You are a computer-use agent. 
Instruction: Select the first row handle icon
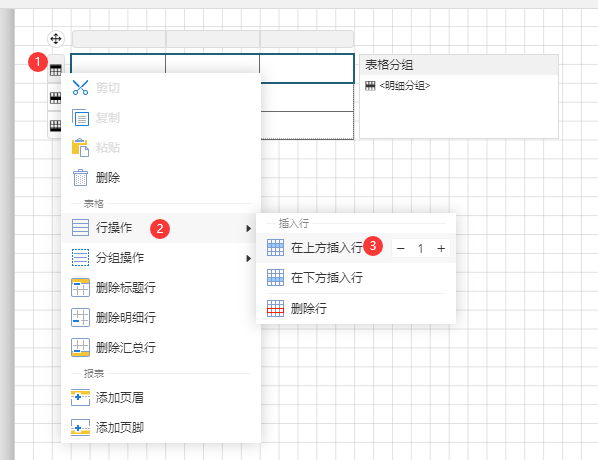pos(56,70)
